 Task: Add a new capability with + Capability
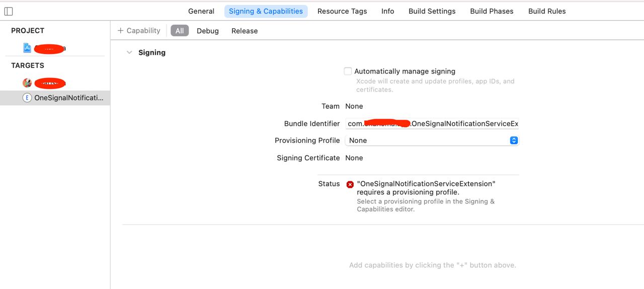coord(139,31)
